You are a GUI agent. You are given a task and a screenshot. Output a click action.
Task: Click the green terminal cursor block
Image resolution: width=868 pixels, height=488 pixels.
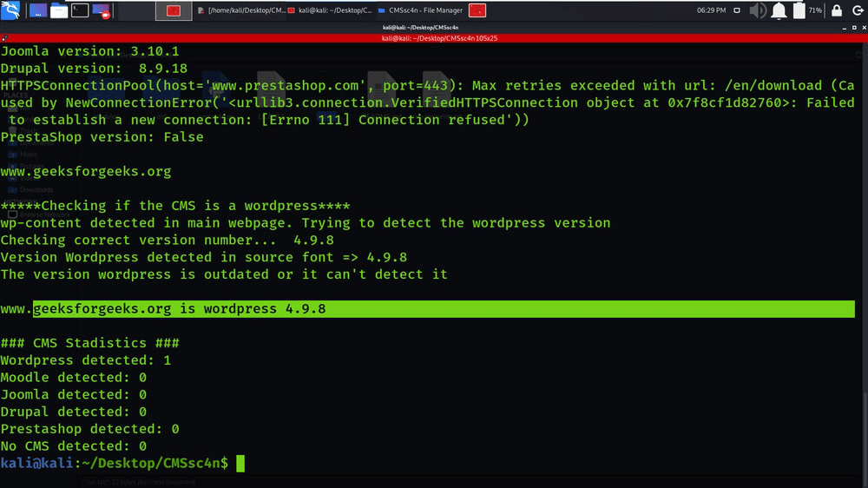(x=240, y=464)
